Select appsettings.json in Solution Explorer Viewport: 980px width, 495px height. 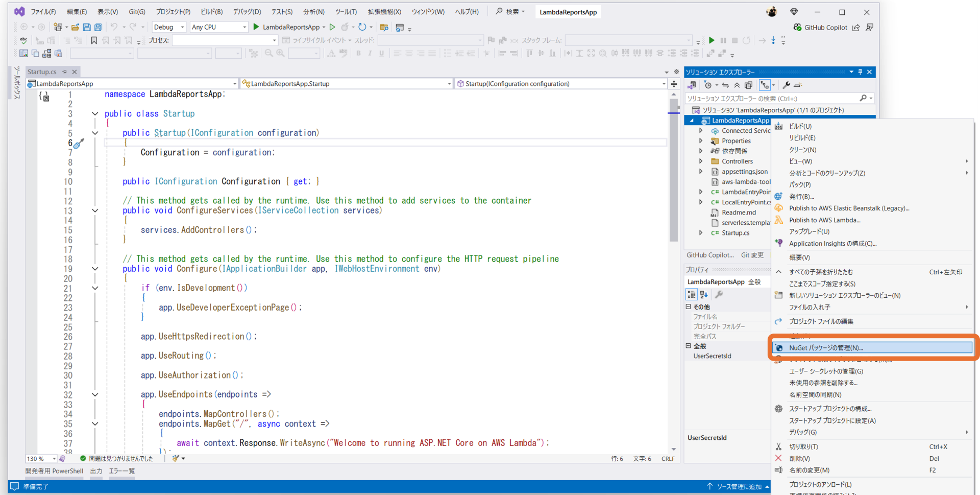point(745,172)
